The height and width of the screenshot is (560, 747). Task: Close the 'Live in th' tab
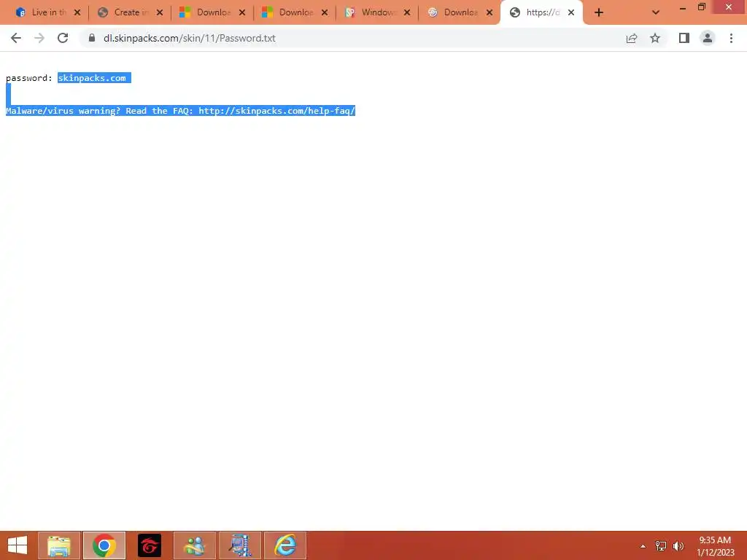coord(77,12)
